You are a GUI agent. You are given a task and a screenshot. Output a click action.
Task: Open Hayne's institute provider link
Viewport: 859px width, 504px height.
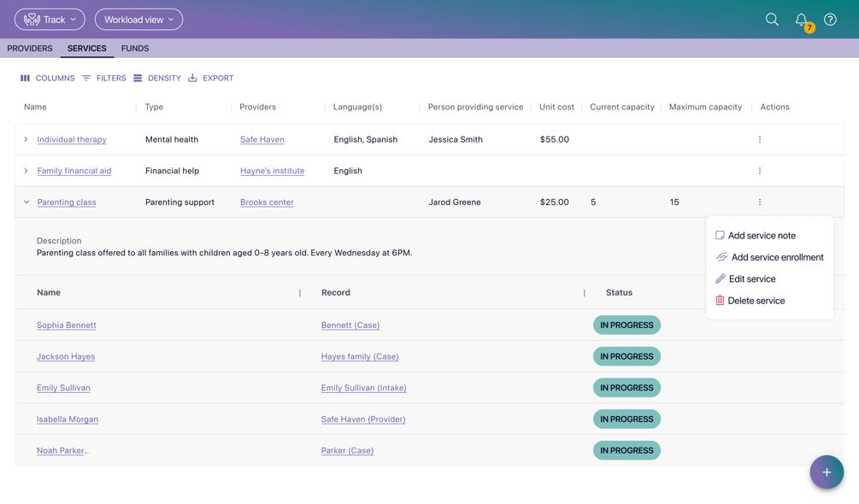coord(273,171)
